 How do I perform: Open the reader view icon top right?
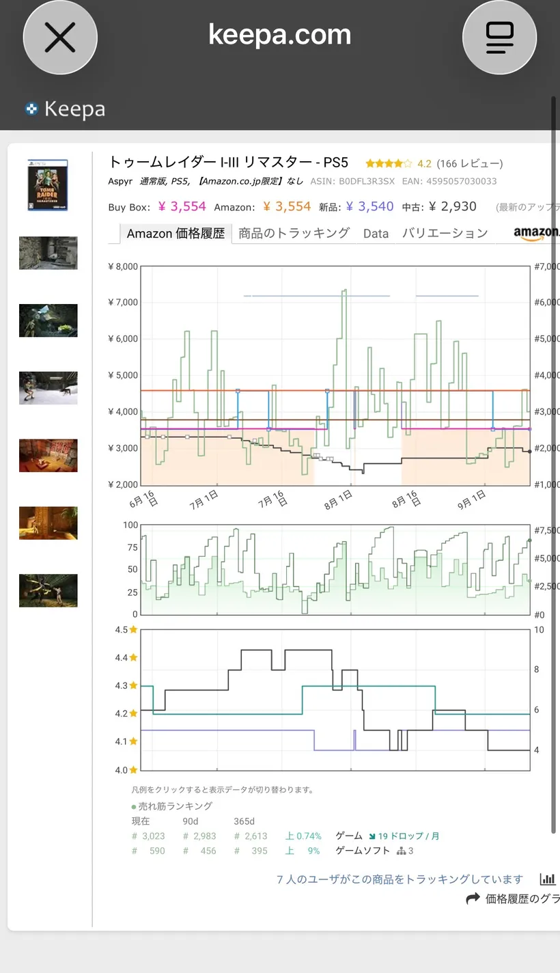[499, 38]
